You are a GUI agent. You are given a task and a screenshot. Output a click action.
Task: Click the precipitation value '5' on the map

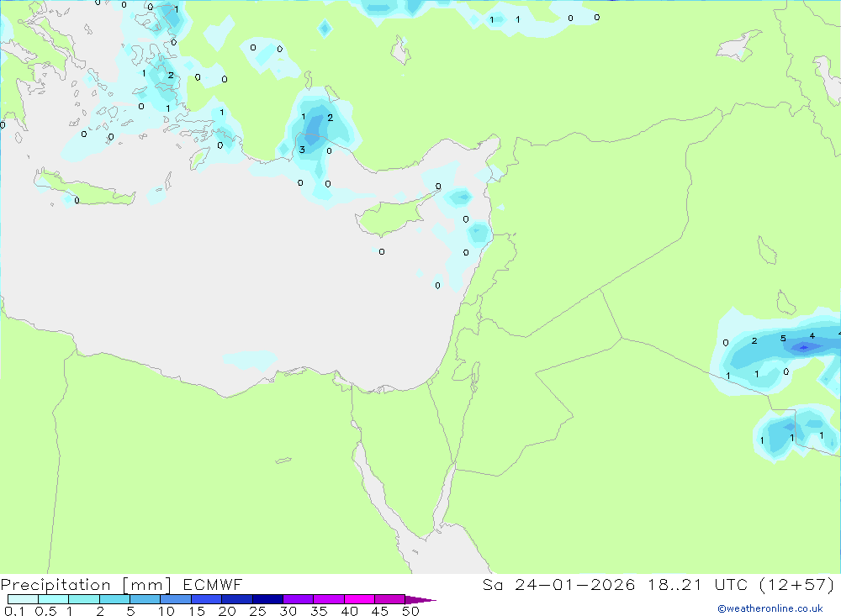coord(783,339)
